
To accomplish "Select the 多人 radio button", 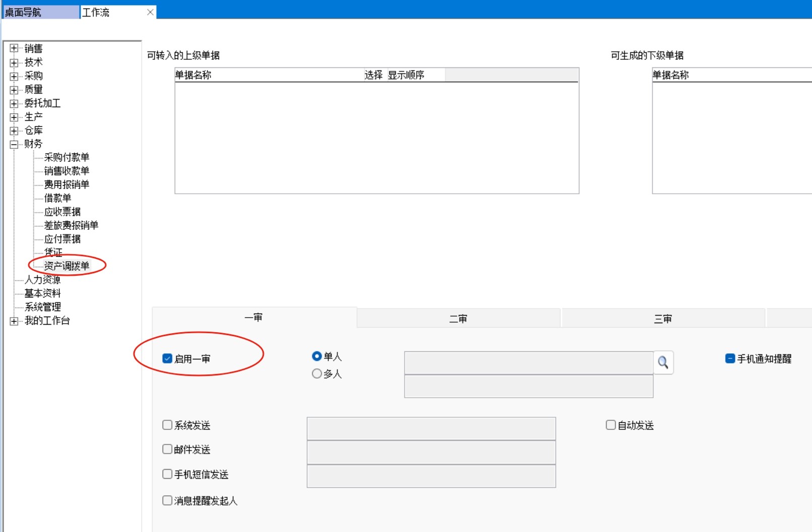I will pos(317,373).
